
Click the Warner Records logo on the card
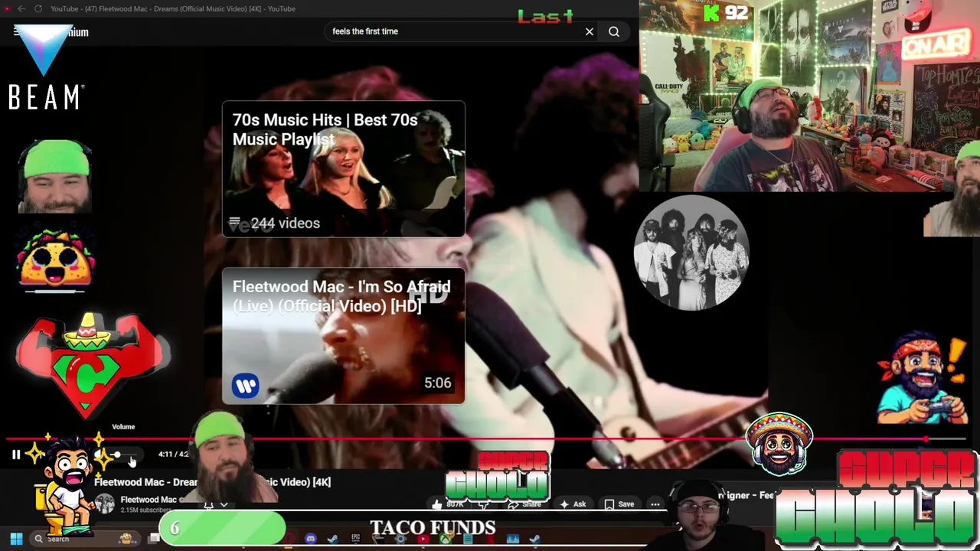point(246,385)
